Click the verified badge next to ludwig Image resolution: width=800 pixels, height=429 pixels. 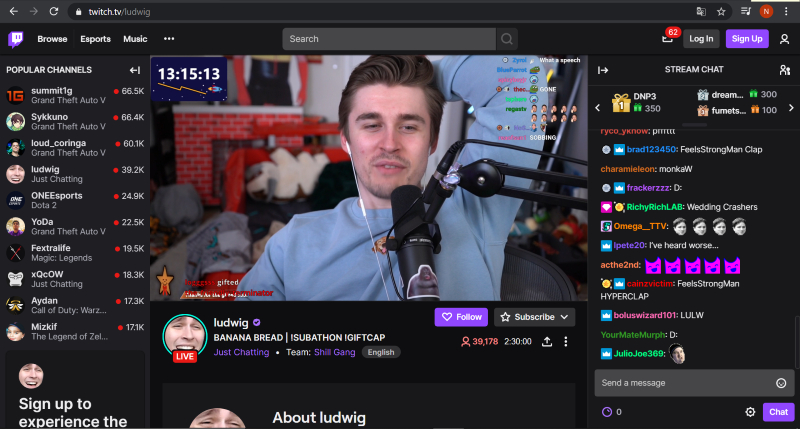[257, 322]
